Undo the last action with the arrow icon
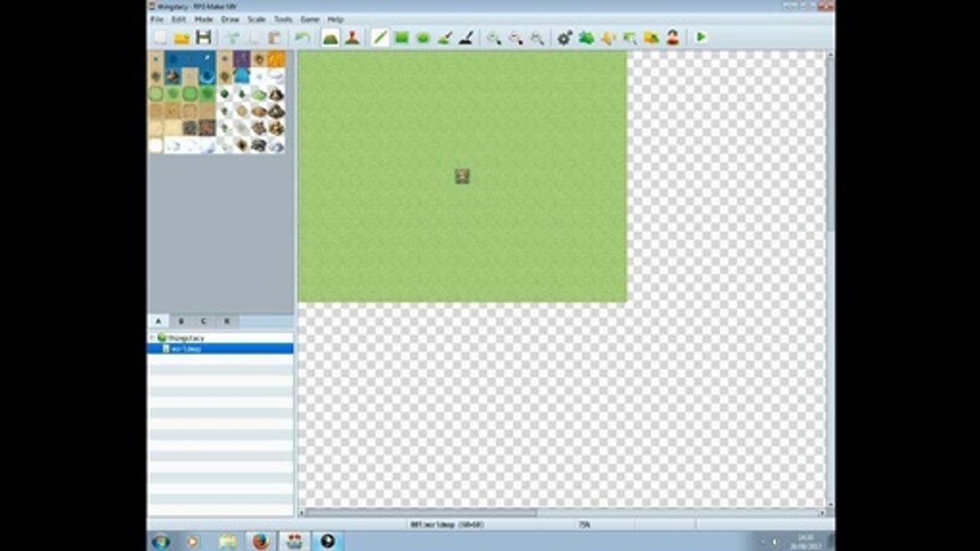 pyautogui.click(x=302, y=37)
